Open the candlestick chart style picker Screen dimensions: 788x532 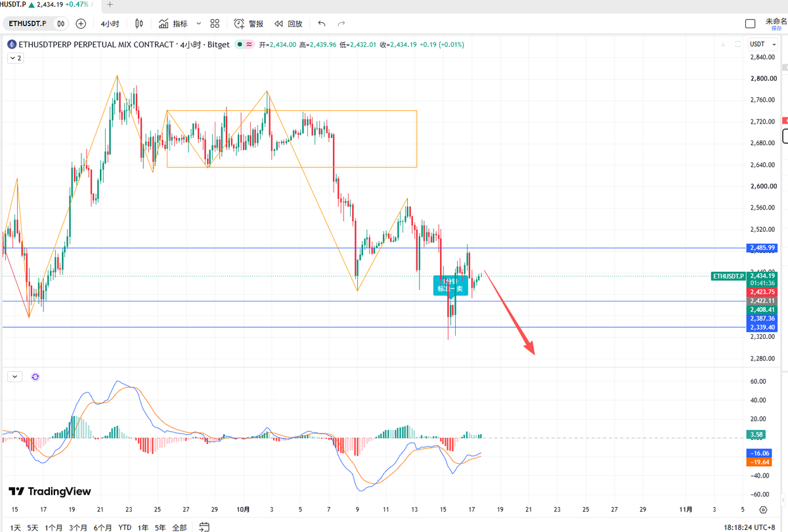click(139, 24)
